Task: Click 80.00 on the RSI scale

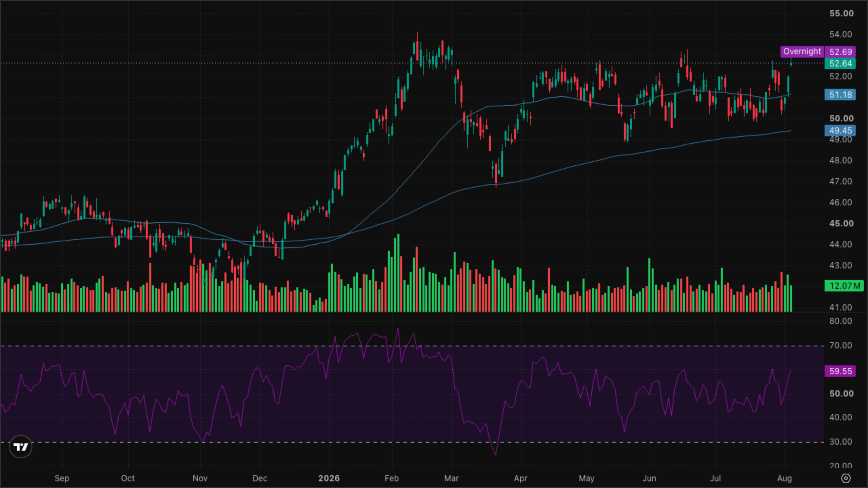Action: pos(841,321)
